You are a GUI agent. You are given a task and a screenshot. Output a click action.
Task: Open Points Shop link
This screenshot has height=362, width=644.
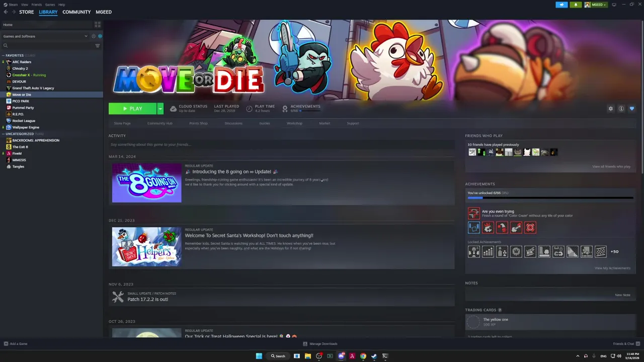click(x=198, y=123)
